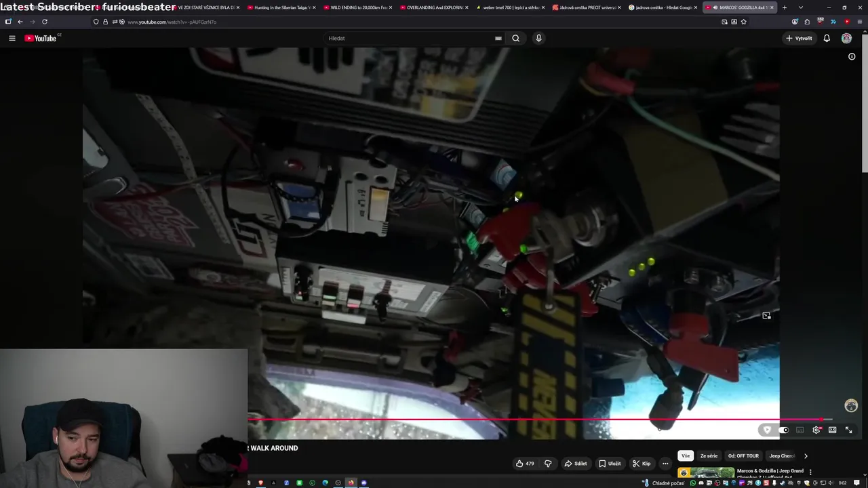The width and height of the screenshot is (868, 488).
Task: Dislike the video
Action: (x=548, y=464)
